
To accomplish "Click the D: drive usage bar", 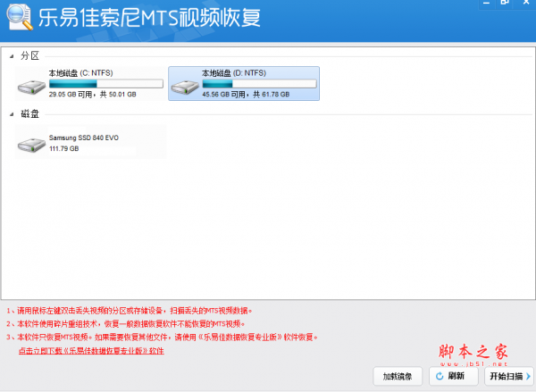I will click(x=259, y=84).
